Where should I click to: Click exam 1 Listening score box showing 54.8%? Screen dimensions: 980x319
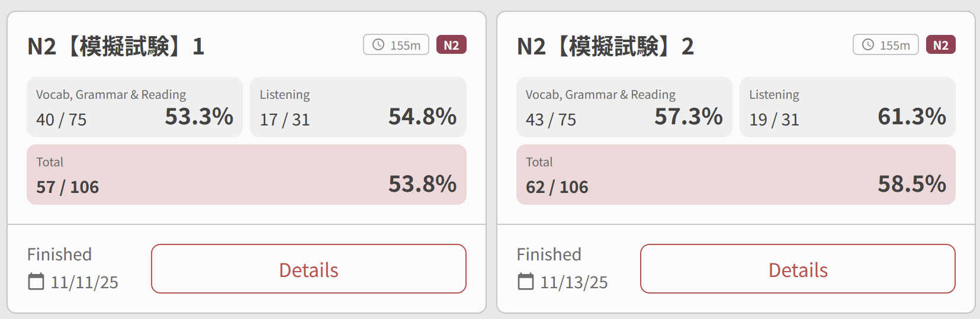(358, 107)
